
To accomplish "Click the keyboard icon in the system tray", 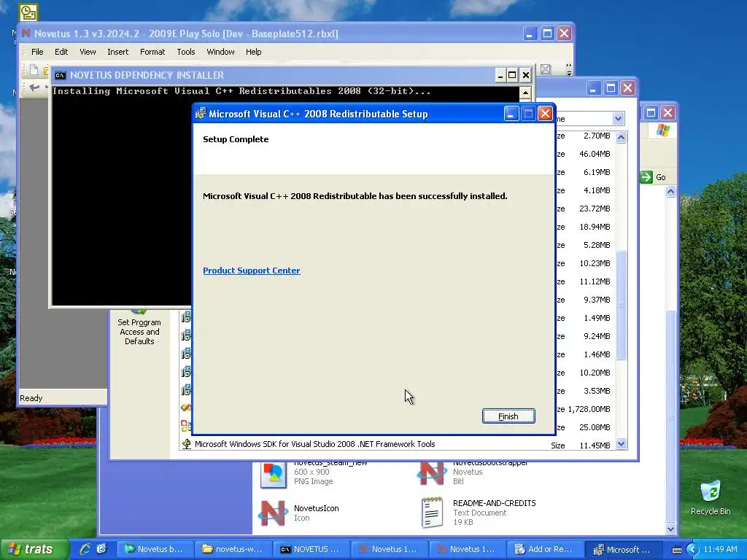I will (676, 550).
